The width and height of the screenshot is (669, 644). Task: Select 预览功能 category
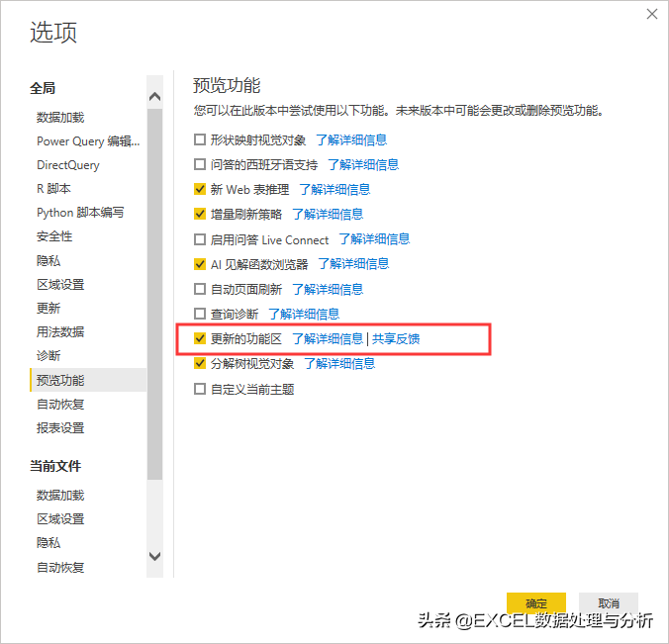[88, 380]
